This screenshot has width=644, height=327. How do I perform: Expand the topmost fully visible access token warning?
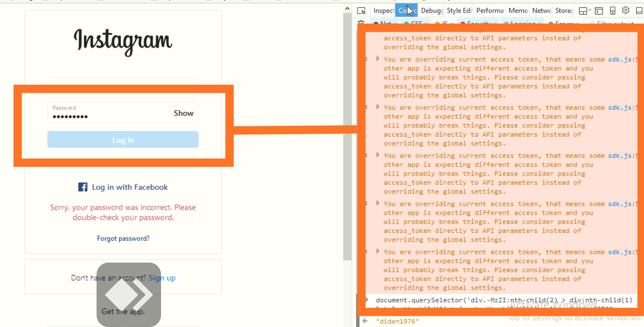tap(378, 59)
